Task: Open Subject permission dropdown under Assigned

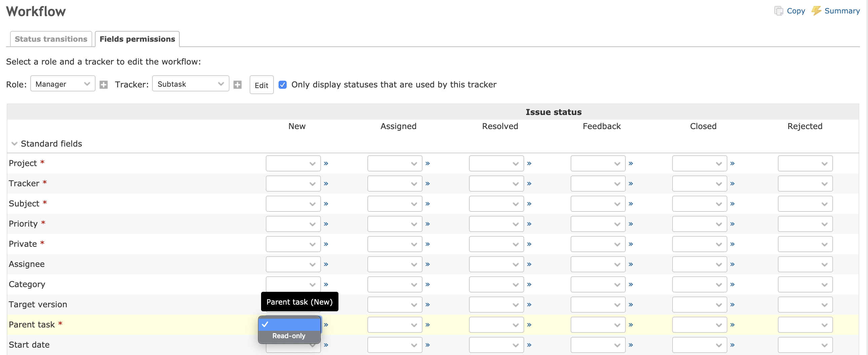Action: click(x=395, y=204)
